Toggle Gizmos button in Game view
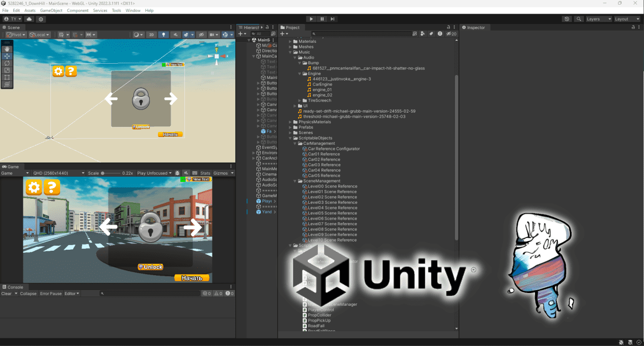The height and width of the screenshot is (346, 644). click(221, 173)
